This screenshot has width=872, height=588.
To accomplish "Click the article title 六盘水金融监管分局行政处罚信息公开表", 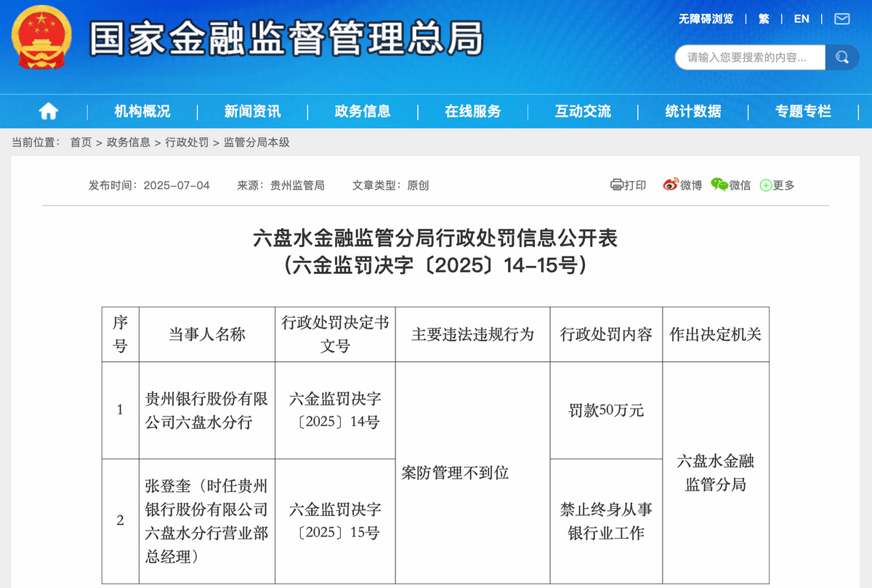I will (435, 238).
